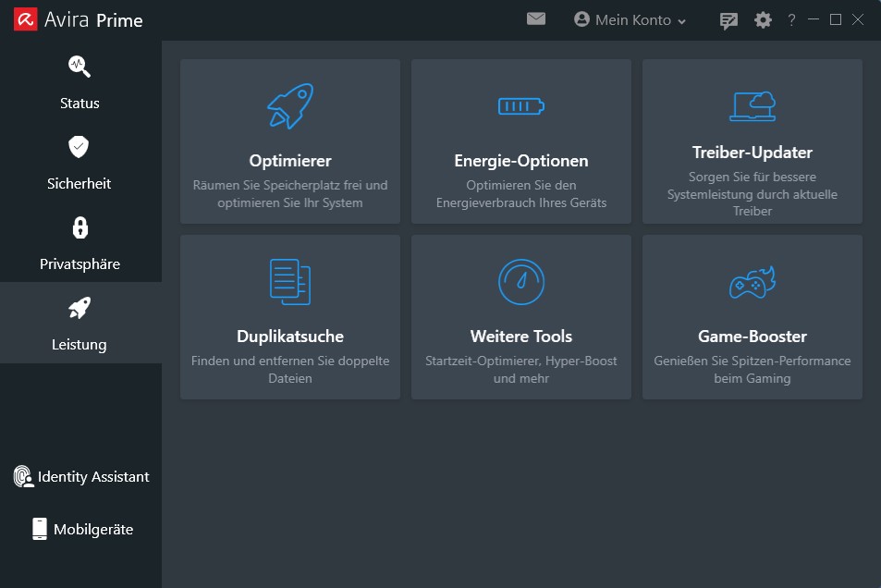Go to the Sicherheit section

pos(80,161)
